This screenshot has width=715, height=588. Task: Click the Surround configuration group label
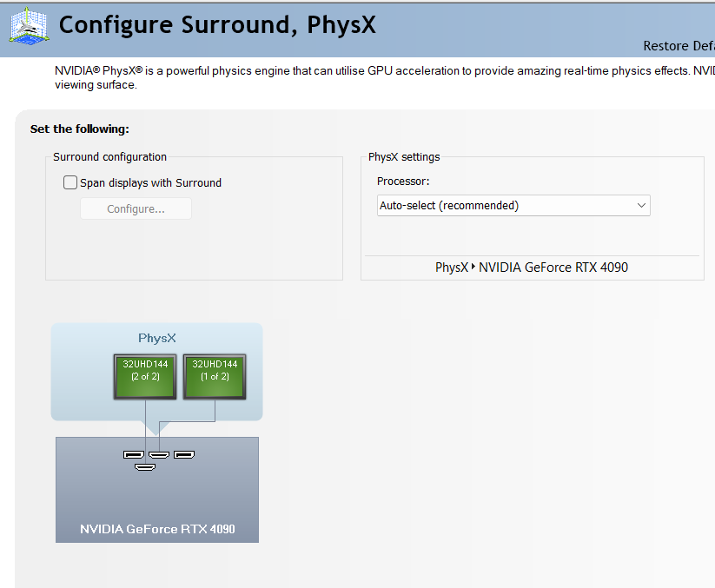(109, 157)
